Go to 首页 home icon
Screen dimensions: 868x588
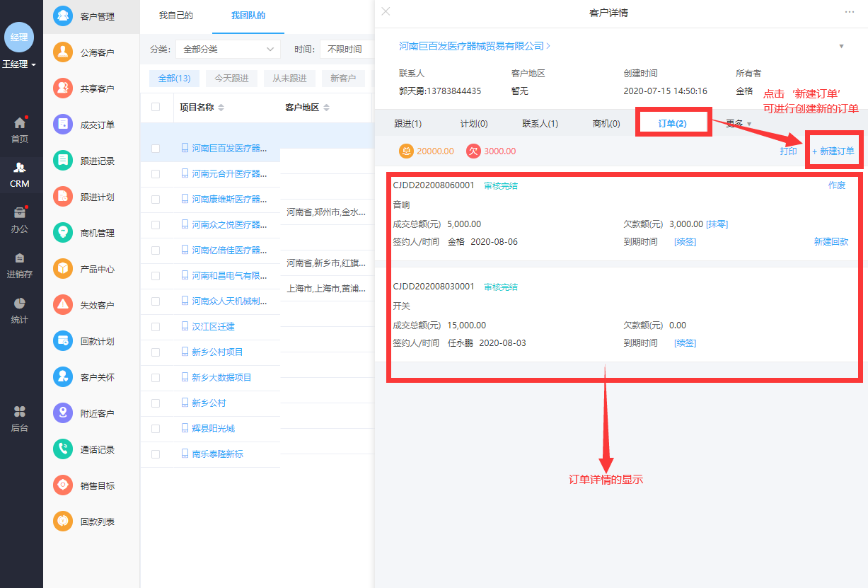pos(20,123)
